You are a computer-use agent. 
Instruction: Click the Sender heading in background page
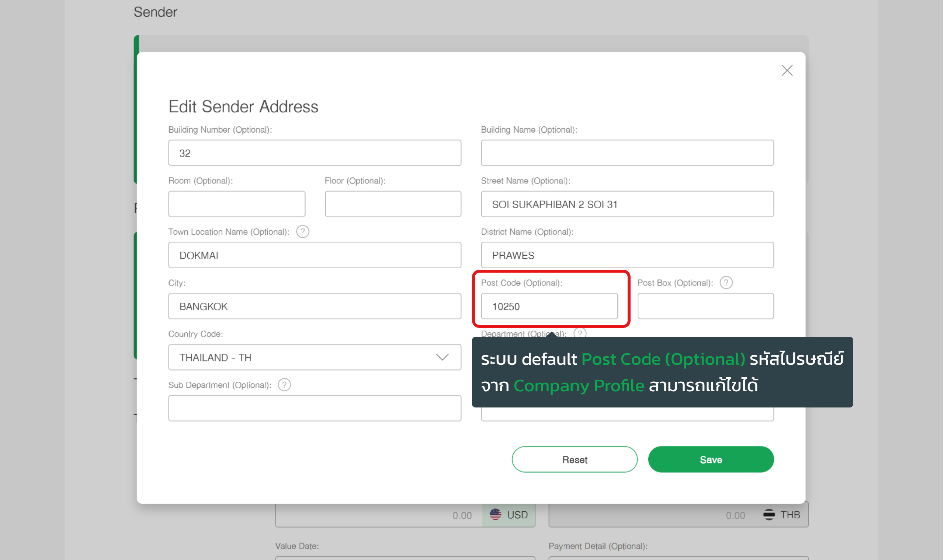click(x=156, y=12)
